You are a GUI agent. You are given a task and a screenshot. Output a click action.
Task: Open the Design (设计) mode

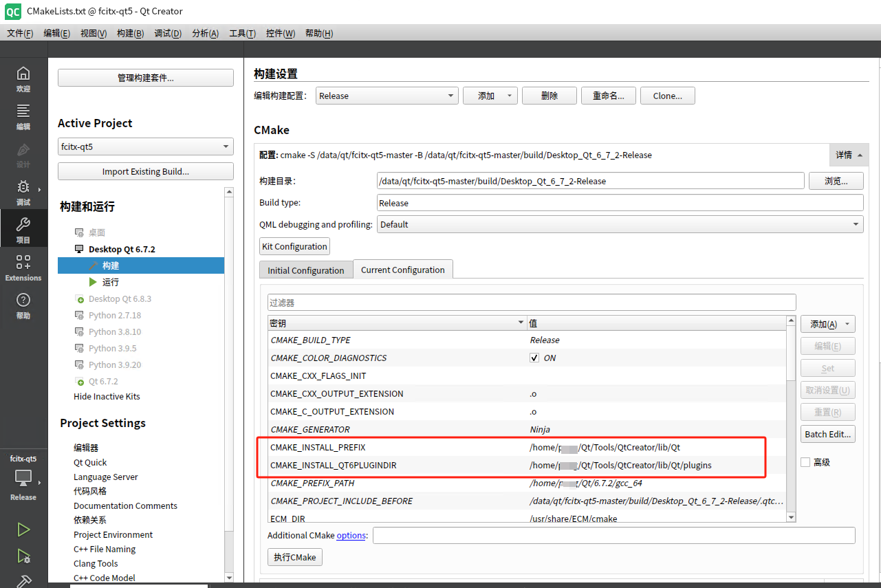(x=23, y=155)
